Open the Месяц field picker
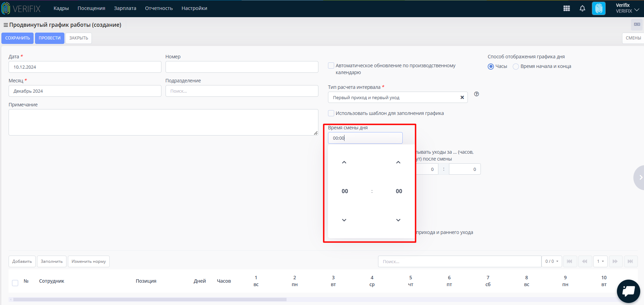644x305 pixels. [x=85, y=91]
